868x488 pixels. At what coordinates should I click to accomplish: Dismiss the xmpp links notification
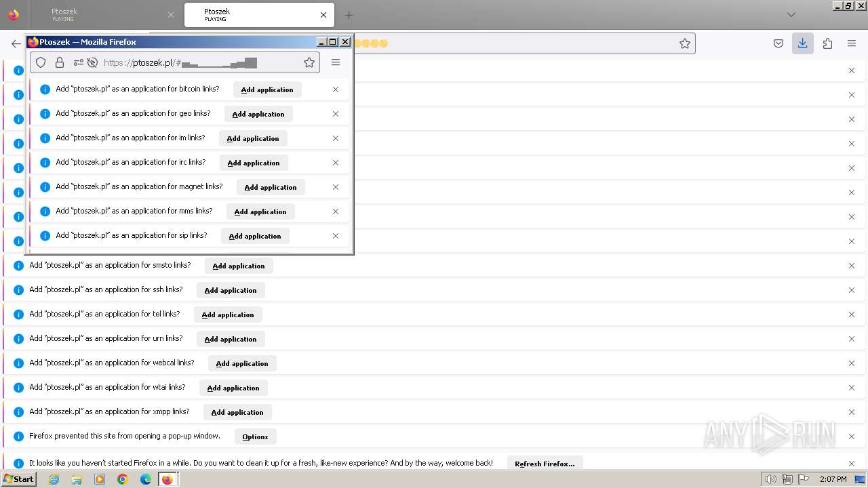852,412
